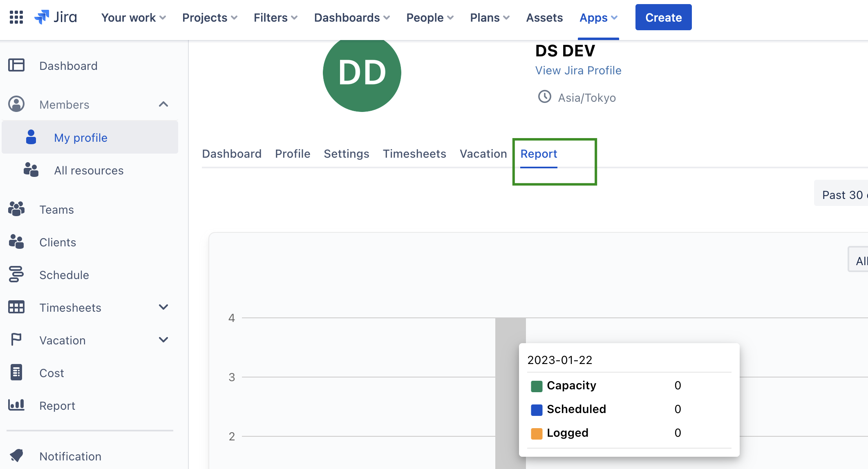Open the Schedule sidebar icon
The width and height of the screenshot is (868, 469).
click(x=16, y=275)
